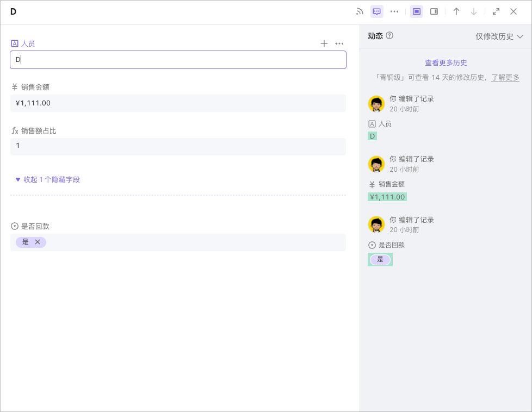Click the fx formula icon beside 销售额占比
The width and height of the screenshot is (532, 412).
[x=14, y=130]
